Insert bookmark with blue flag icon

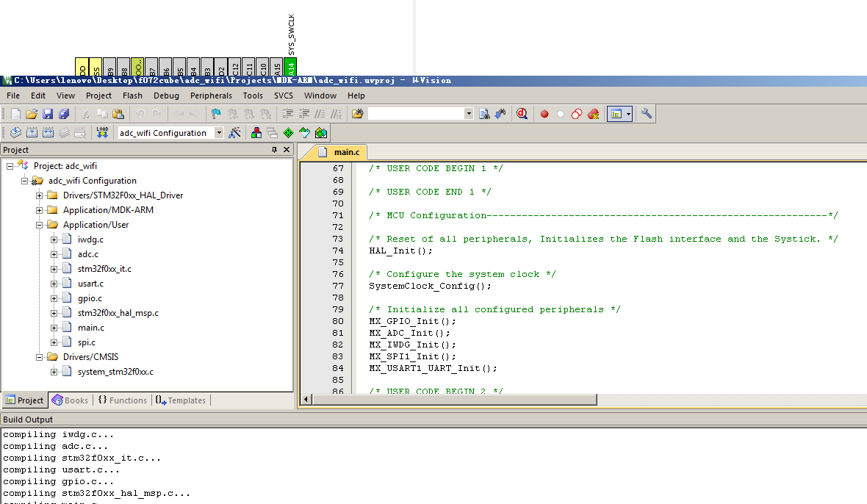(x=216, y=114)
